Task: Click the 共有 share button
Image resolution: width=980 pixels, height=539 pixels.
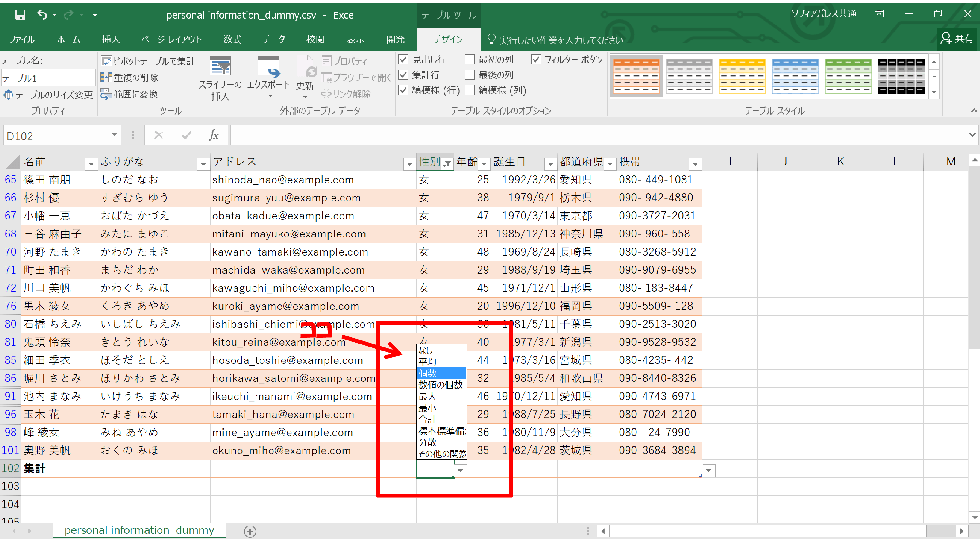Action: (x=957, y=39)
